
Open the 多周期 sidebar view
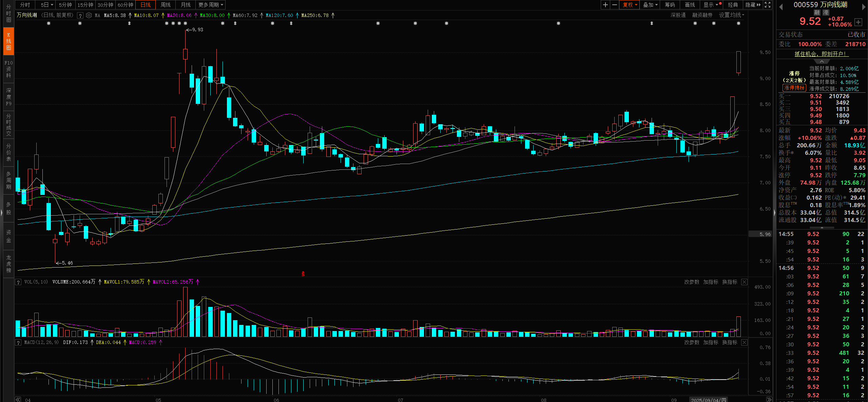click(8, 180)
